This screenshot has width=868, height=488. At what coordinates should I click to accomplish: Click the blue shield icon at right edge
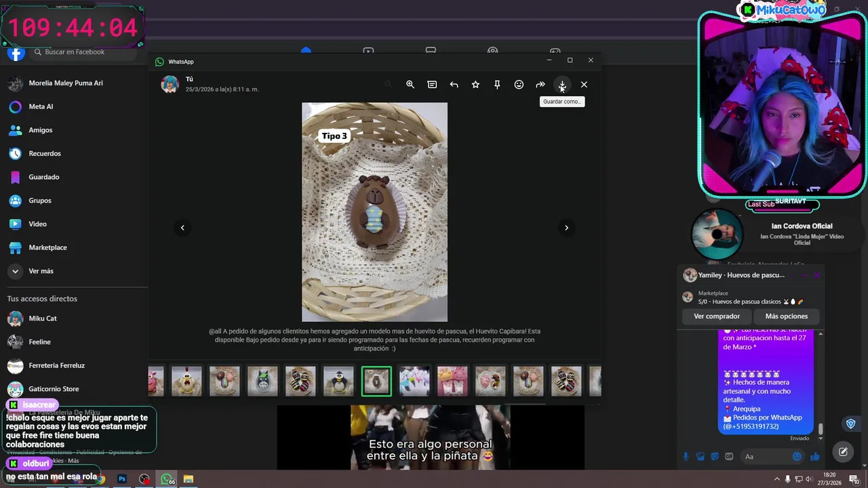pos(851,424)
